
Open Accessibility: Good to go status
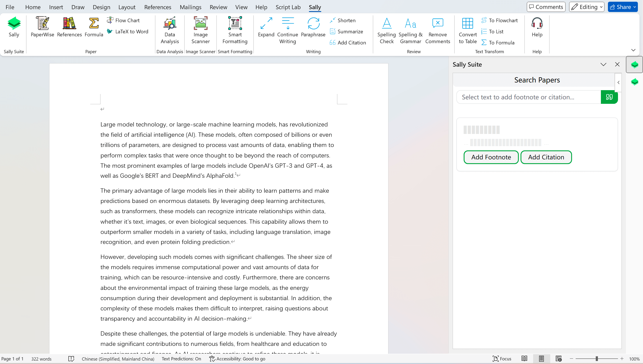pyautogui.click(x=237, y=359)
